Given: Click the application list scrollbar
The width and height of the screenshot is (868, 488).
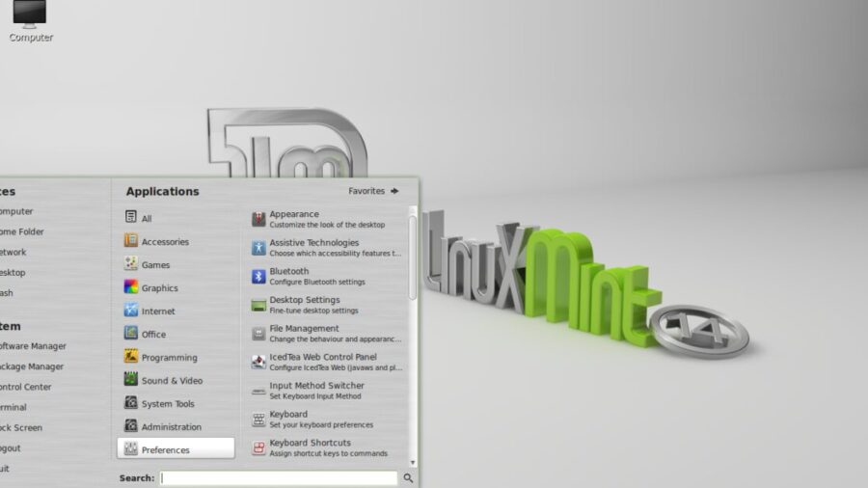Looking at the screenshot, I should click(x=413, y=258).
